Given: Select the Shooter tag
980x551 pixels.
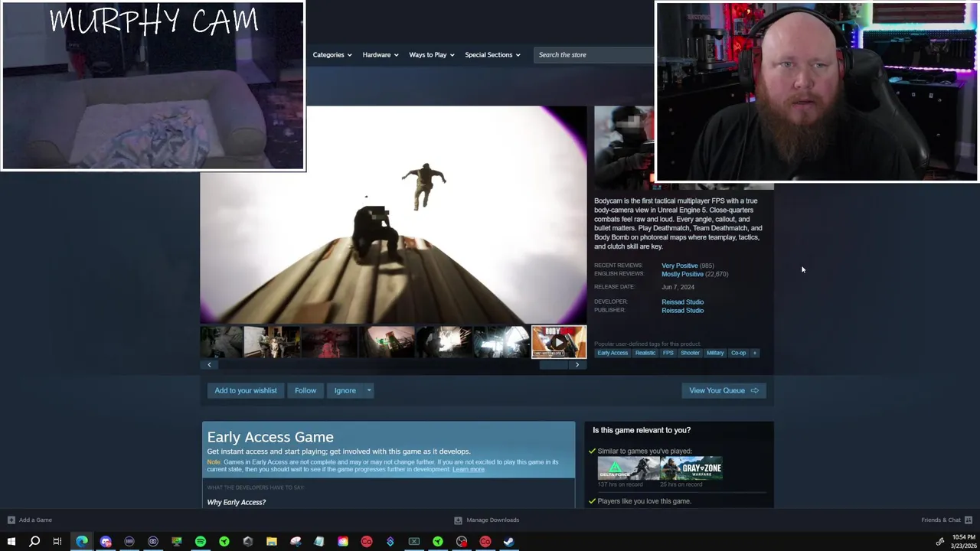Looking at the screenshot, I should point(690,353).
